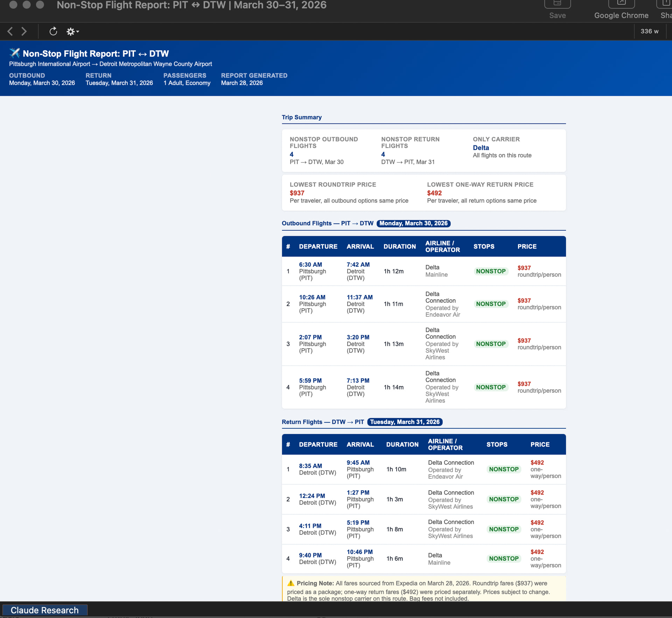
Task: Reload the flight report page
Action: pos(53,31)
